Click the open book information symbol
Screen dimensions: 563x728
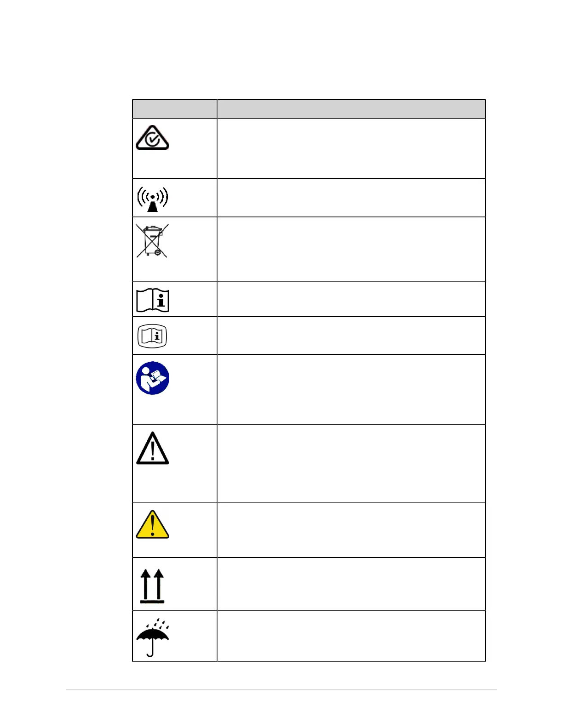click(x=153, y=300)
